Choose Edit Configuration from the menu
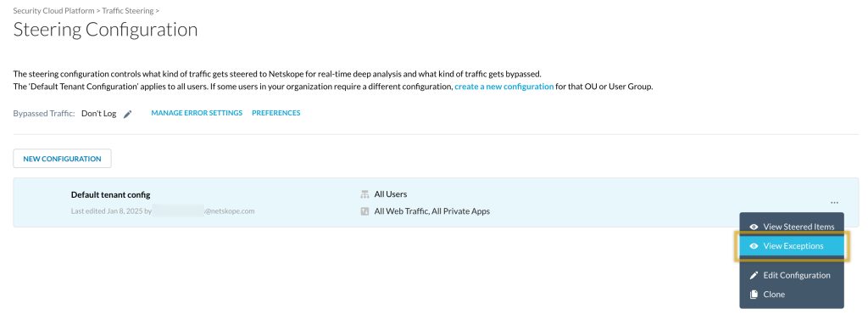The height and width of the screenshot is (320, 868). tap(792, 276)
